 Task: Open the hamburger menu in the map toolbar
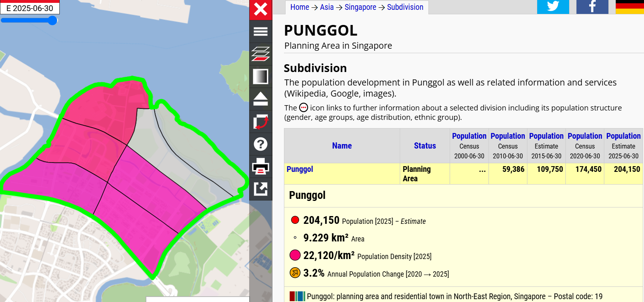tap(261, 32)
